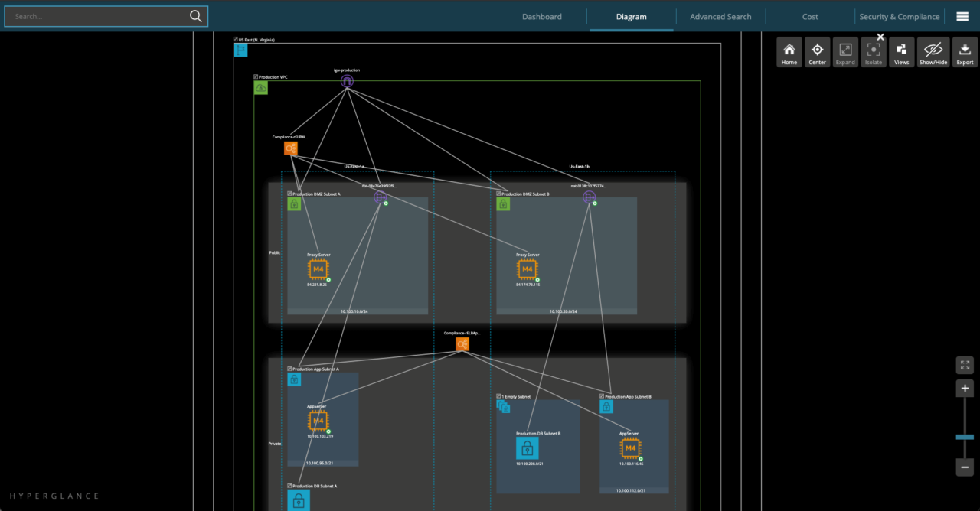Viewport: 980px width, 511px height.
Task: Switch to the Cost tab
Action: 810,16
